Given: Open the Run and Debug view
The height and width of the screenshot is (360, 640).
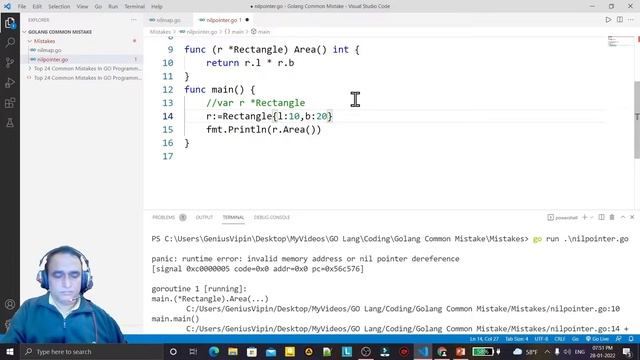Looking at the screenshot, I should pyautogui.click(x=10, y=82).
